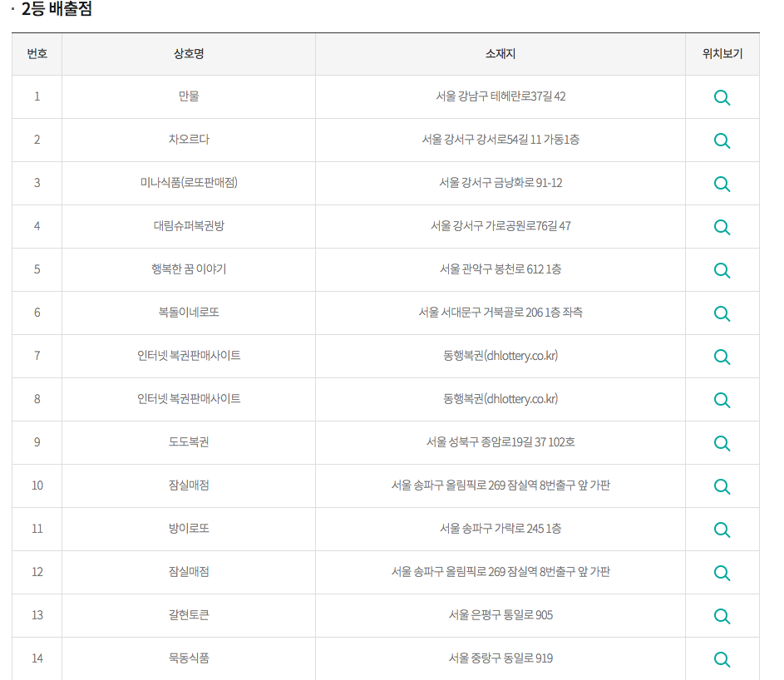784x680 pixels.
Task: Select store name 행복한 꿈 이야기
Action: click(x=189, y=269)
